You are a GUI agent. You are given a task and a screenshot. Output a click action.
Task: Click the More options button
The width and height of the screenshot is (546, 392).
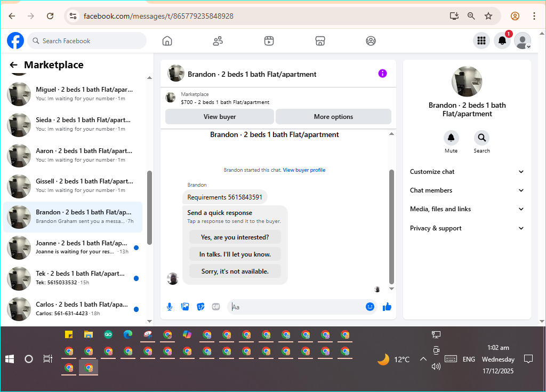click(333, 117)
